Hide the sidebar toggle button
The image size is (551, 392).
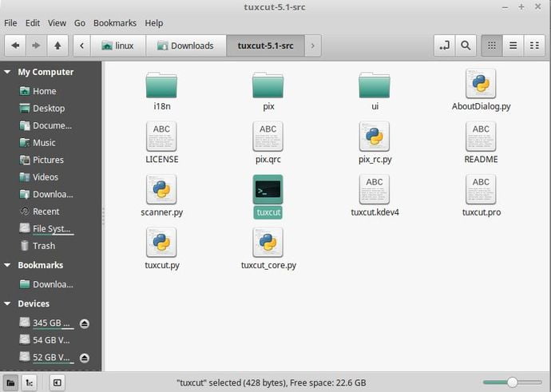[x=57, y=382]
